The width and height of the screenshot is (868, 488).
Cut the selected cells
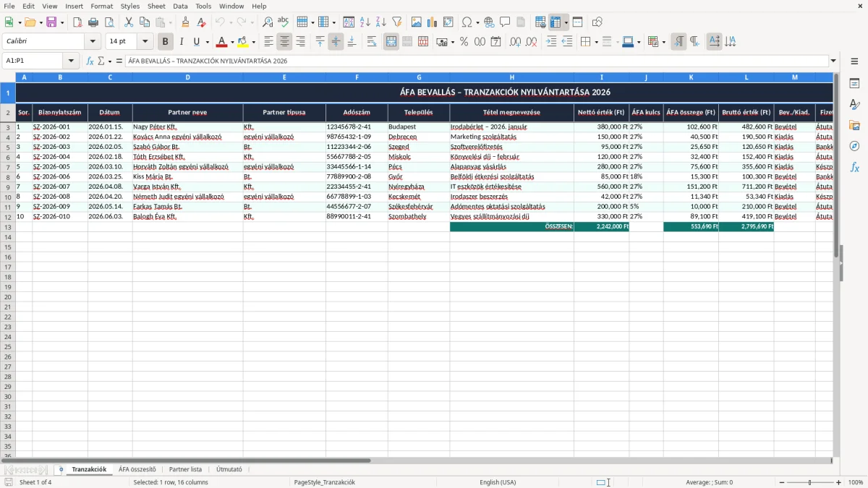tap(129, 22)
